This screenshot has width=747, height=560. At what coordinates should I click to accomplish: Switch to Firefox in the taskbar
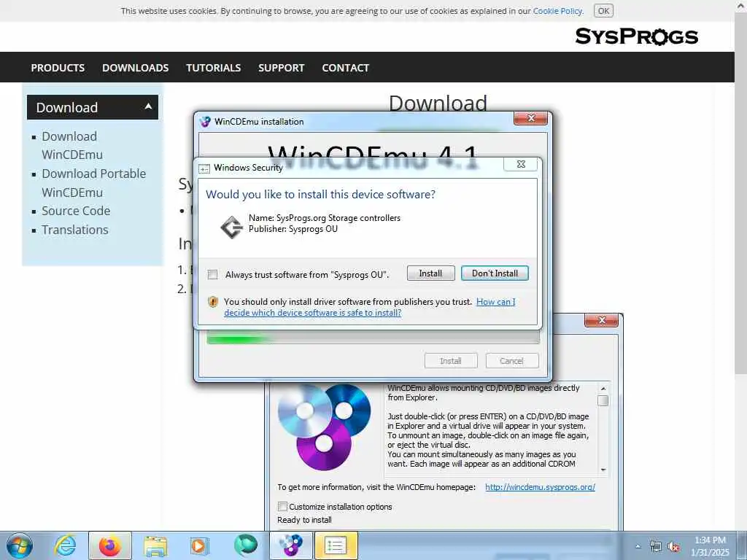pos(109,545)
